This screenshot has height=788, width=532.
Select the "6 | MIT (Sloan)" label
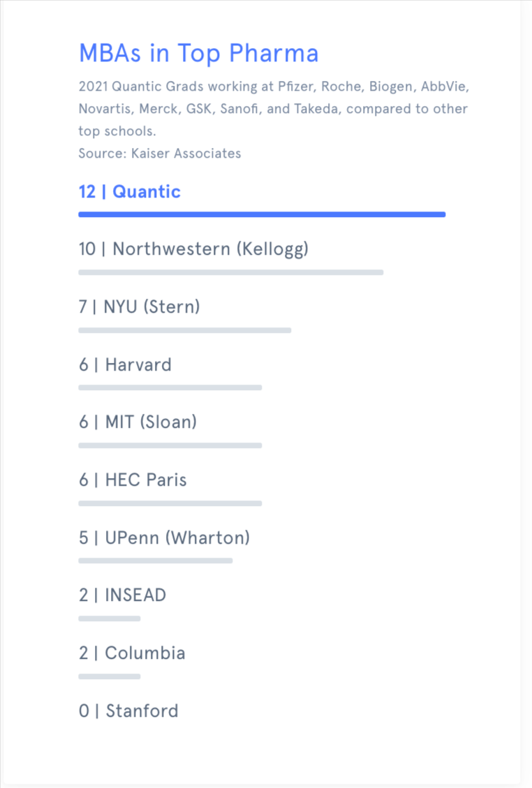(138, 422)
